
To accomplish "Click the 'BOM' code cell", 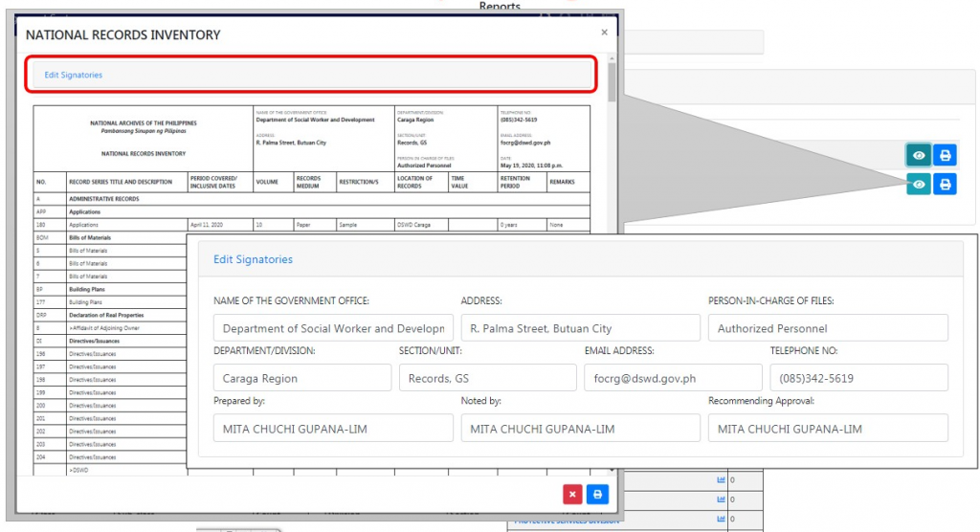I will click(x=42, y=237).
